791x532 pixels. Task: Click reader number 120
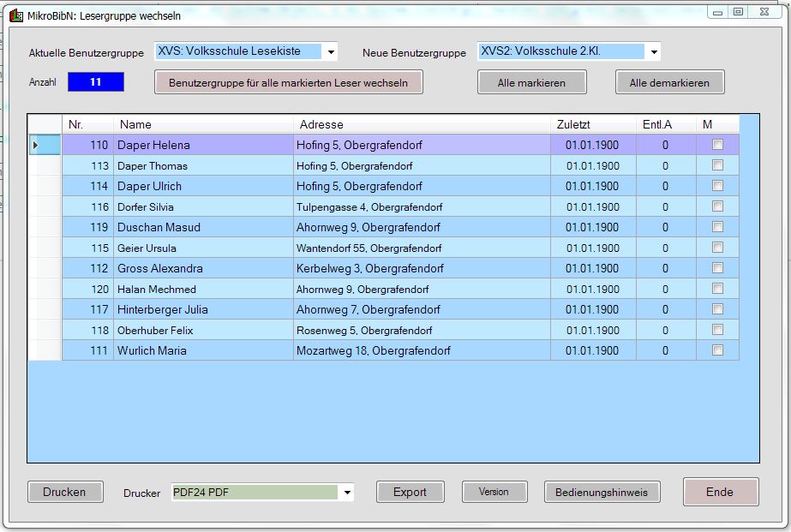tap(87, 289)
